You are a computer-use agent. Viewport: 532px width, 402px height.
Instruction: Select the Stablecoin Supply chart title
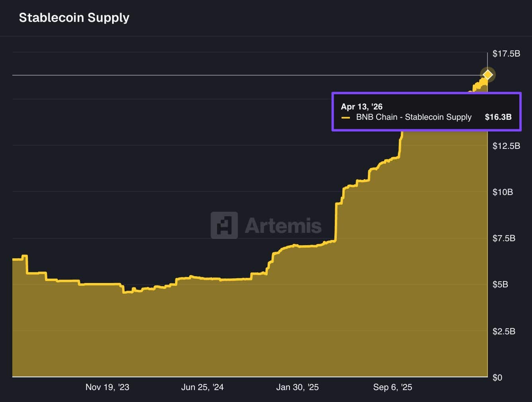click(74, 17)
